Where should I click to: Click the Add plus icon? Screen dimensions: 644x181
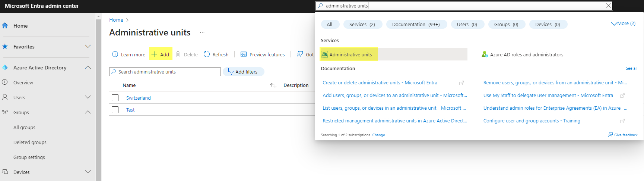(x=154, y=54)
